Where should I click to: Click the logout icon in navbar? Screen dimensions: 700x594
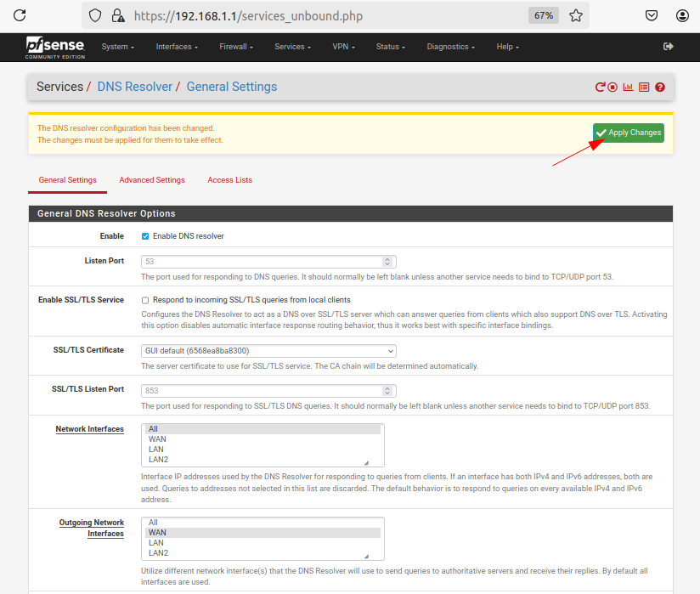pyautogui.click(x=668, y=47)
